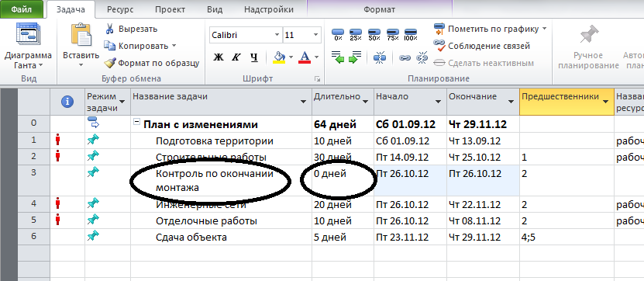Set task to 100% complete
The height and width of the screenshot is (281, 644).
tap(411, 34)
